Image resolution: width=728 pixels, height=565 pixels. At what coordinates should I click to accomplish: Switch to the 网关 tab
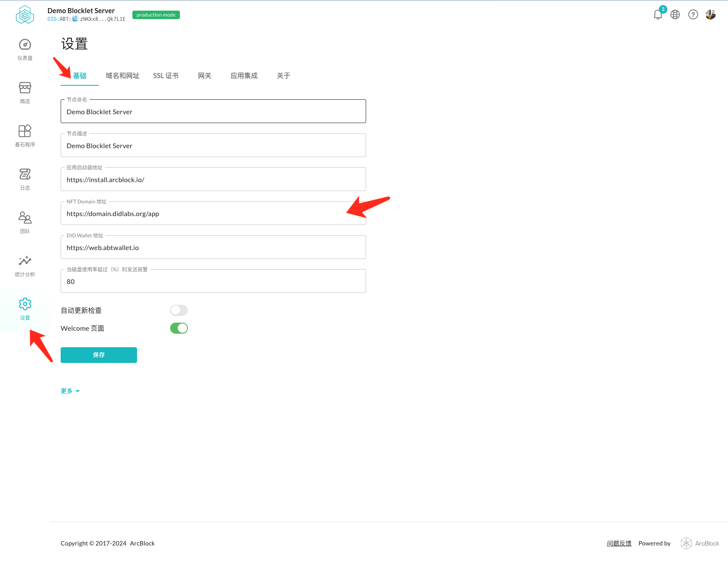click(204, 76)
